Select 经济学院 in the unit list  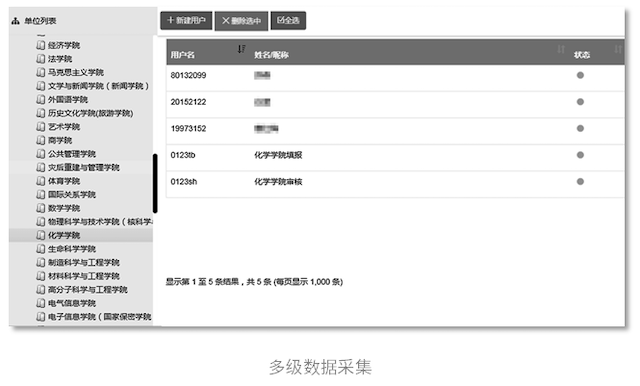tap(64, 45)
